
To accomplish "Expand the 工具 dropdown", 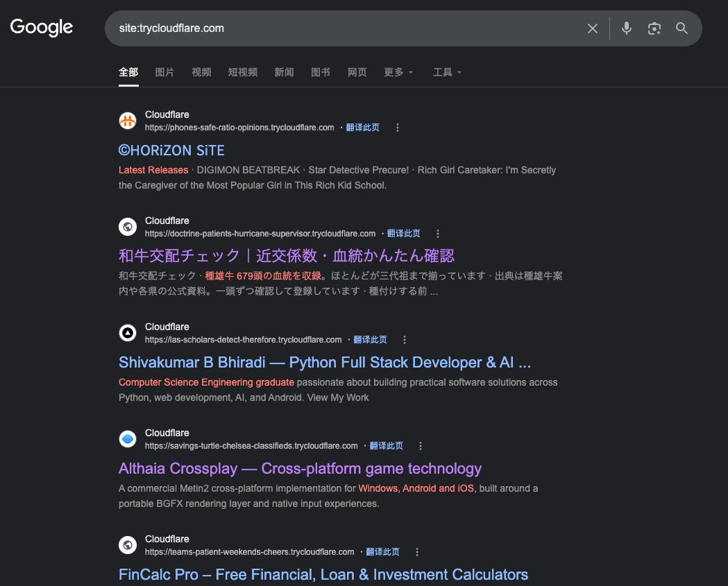I will tap(447, 72).
